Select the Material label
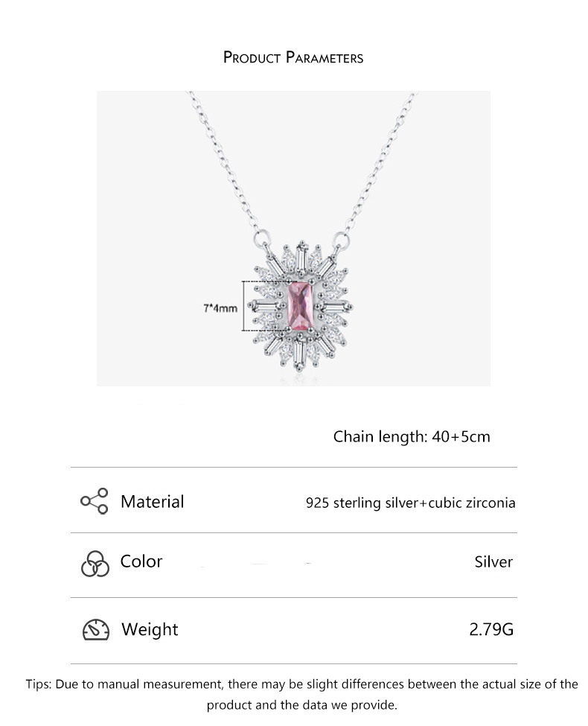588x726 pixels. tap(153, 501)
